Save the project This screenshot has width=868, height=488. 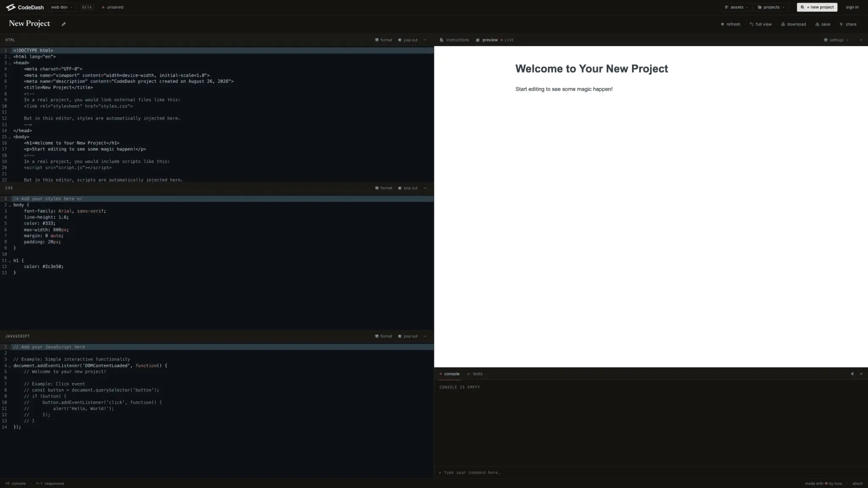point(823,25)
